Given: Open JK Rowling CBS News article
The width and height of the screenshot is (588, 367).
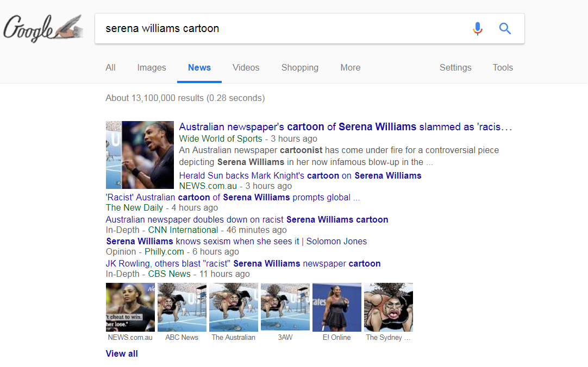Looking at the screenshot, I should coord(243,264).
